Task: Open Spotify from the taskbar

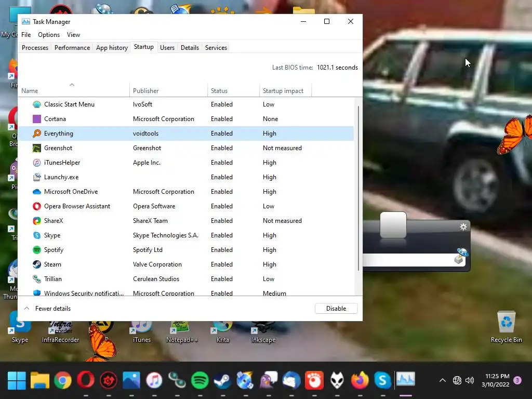Action: tap(200, 380)
